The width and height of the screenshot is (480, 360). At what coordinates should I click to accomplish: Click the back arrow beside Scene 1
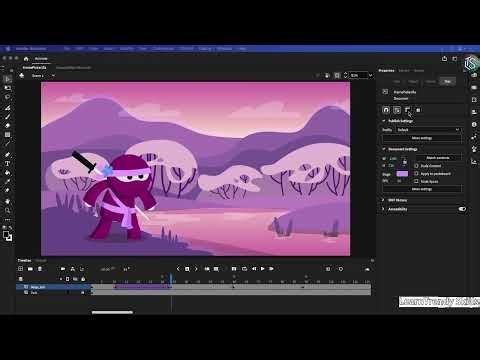point(22,76)
